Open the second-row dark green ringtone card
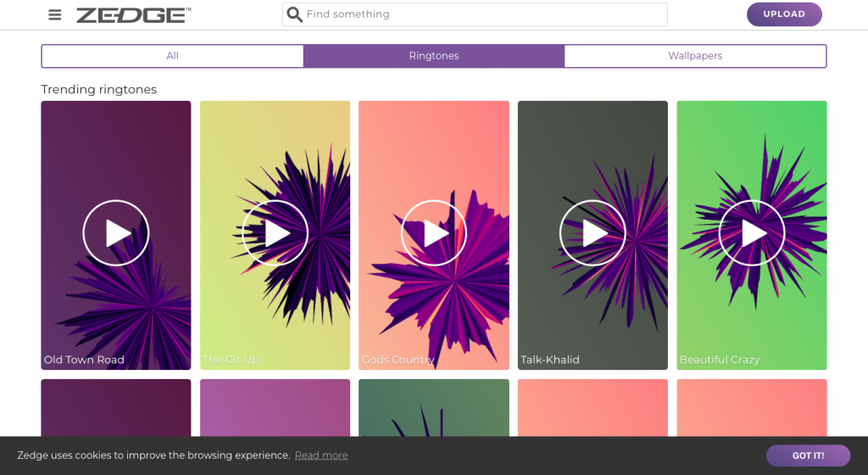 (x=434, y=407)
